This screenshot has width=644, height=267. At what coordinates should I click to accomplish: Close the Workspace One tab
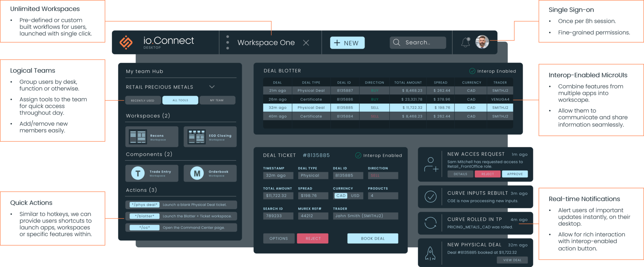pyautogui.click(x=306, y=43)
